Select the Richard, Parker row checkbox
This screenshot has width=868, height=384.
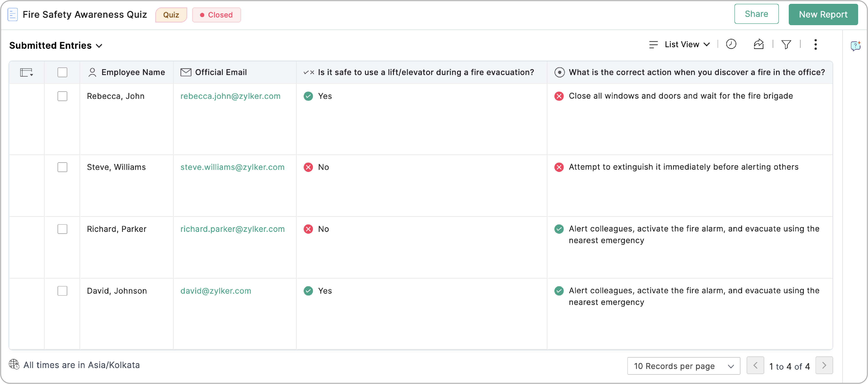tap(62, 229)
